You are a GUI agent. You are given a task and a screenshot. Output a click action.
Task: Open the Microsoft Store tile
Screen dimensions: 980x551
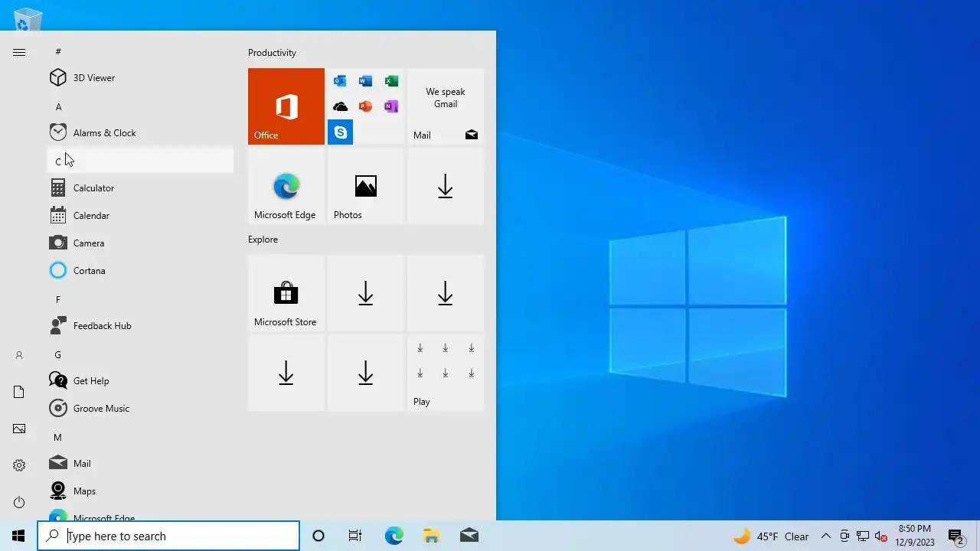point(286,293)
